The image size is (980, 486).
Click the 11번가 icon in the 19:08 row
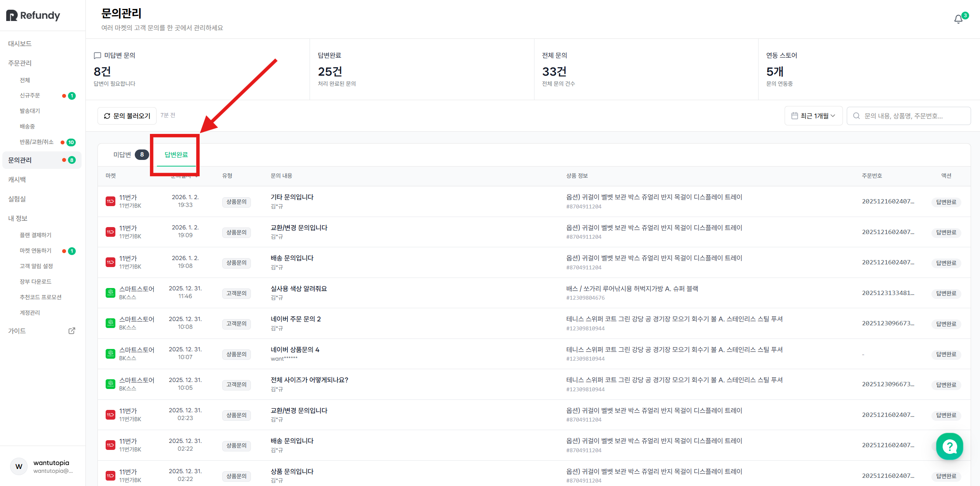point(110,262)
